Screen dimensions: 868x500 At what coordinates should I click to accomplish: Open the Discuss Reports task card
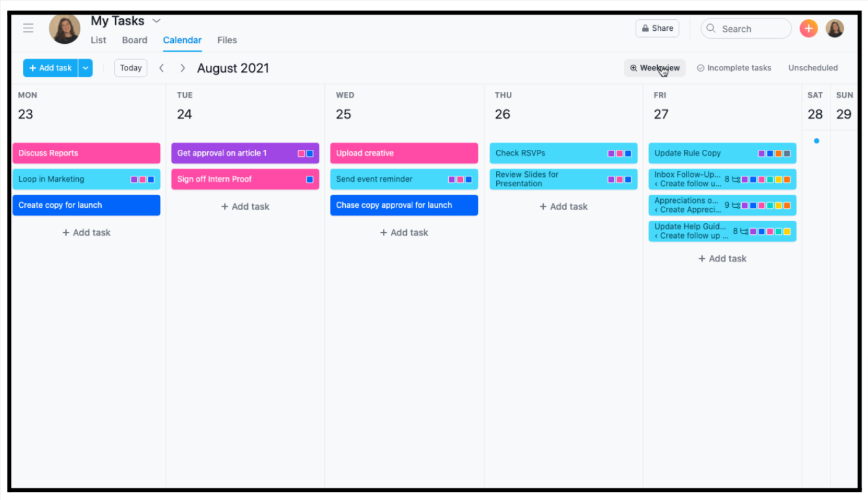click(x=86, y=153)
